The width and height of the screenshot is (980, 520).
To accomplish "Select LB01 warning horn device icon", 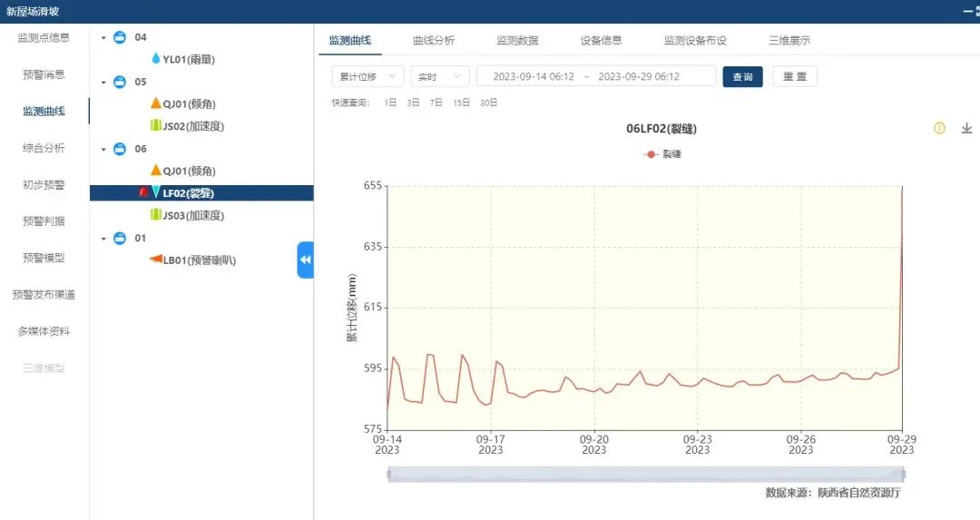I will click(156, 260).
